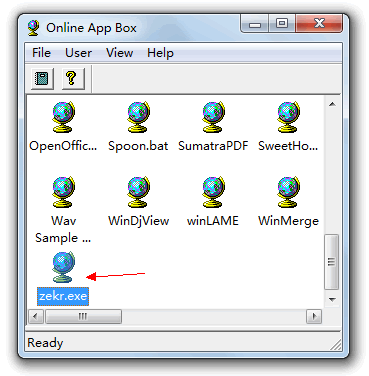Image resolution: width=369 pixels, height=376 pixels.
Task: Select the Spoon.bat globe icon
Action: click(x=138, y=117)
